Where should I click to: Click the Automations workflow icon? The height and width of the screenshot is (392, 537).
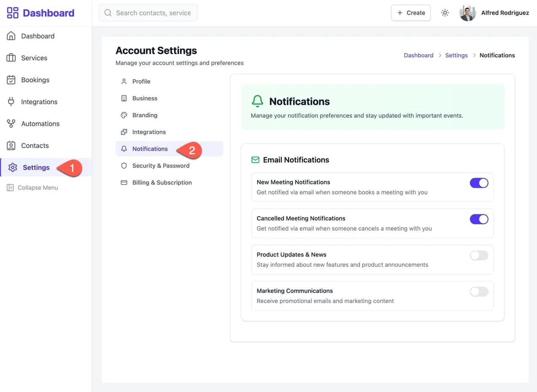click(11, 124)
